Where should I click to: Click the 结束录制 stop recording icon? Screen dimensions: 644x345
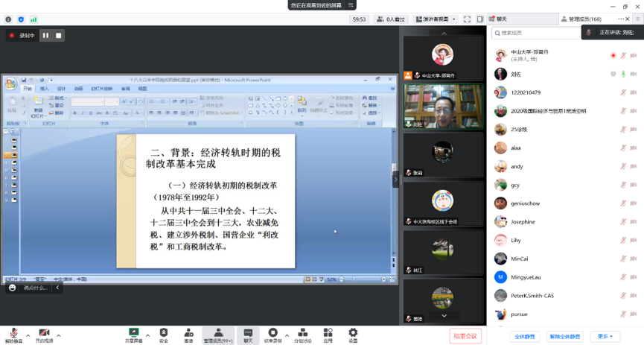(272, 333)
